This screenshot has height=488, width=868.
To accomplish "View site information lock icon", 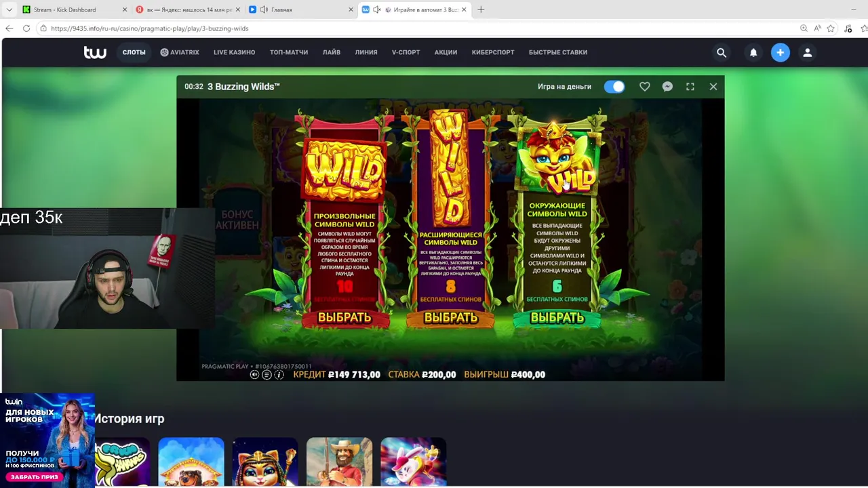I will pyautogui.click(x=43, y=28).
